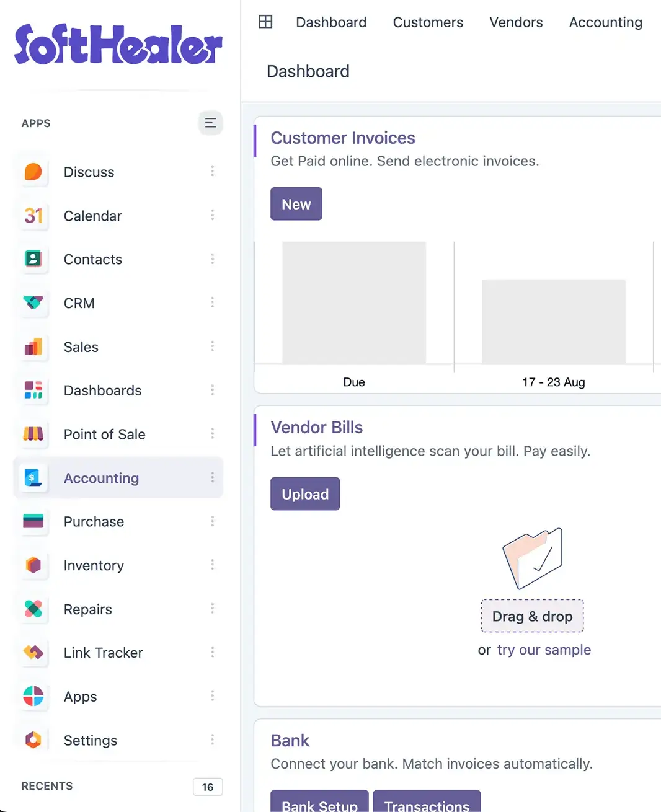This screenshot has height=812, width=661.
Task: Click the Bank Setup button
Action: tap(320, 801)
